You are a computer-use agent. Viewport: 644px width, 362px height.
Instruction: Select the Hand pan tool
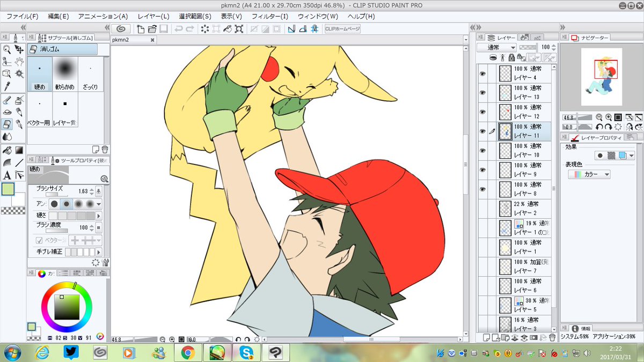(19, 62)
